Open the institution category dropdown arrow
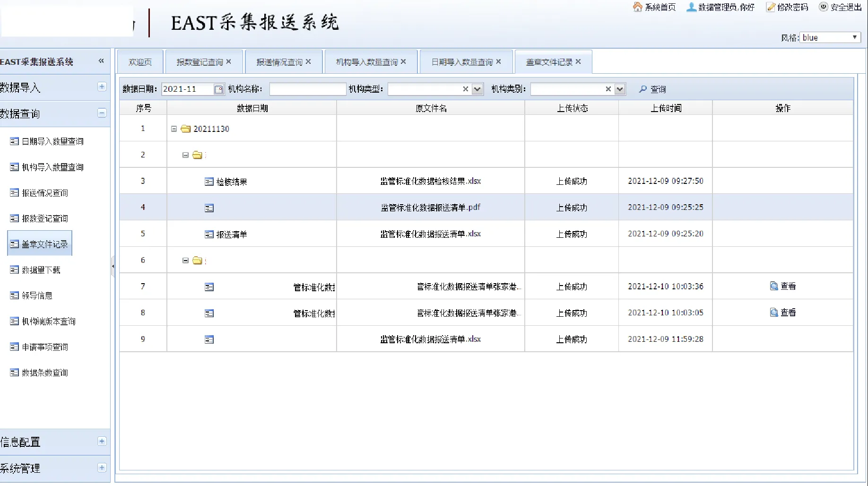This screenshot has height=486, width=868. pyautogui.click(x=620, y=89)
